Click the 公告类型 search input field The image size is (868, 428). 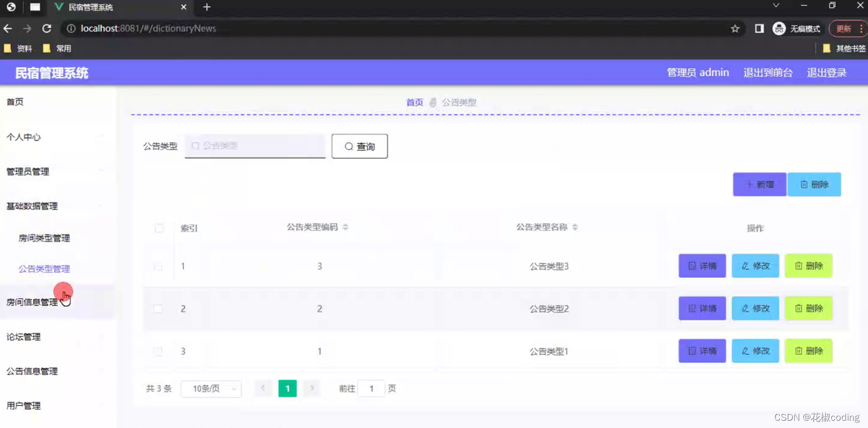[255, 146]
